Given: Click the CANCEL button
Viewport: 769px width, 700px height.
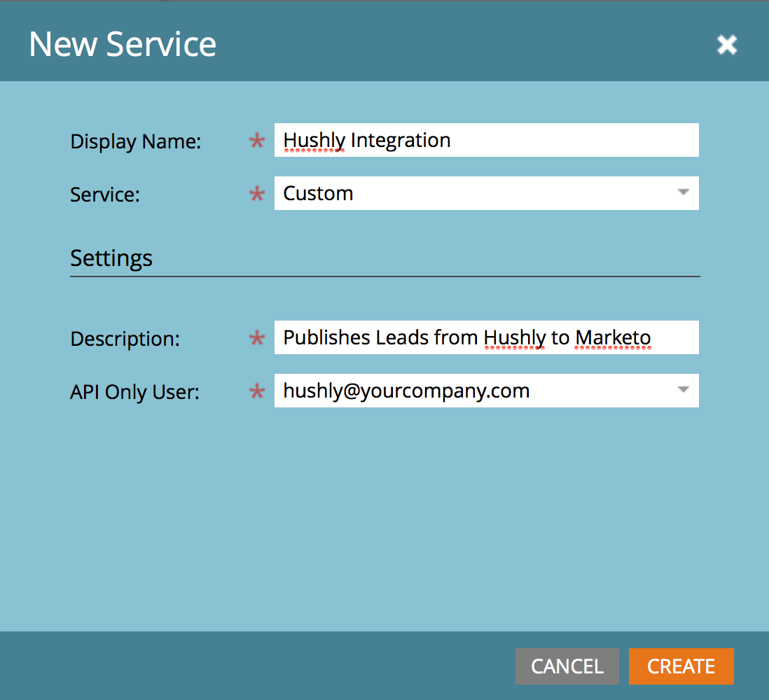Looking at the screenshot, I should pyautogui.click(x=567, y=666).
